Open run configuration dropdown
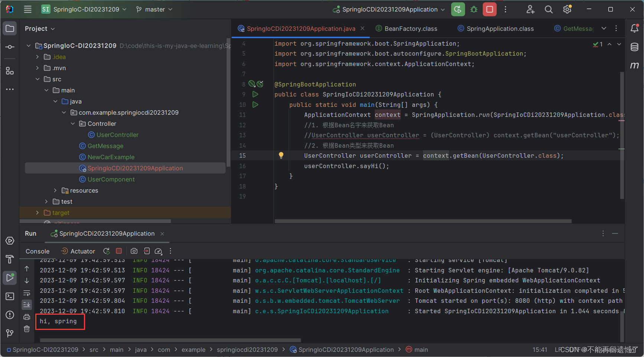 [389, 9]
